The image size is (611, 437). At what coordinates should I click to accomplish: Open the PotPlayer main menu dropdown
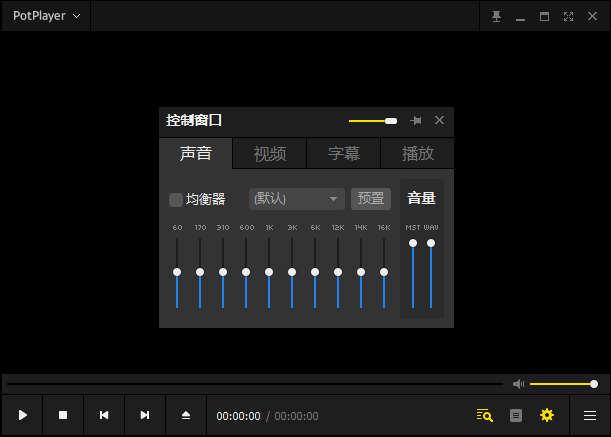click(46, 16)
